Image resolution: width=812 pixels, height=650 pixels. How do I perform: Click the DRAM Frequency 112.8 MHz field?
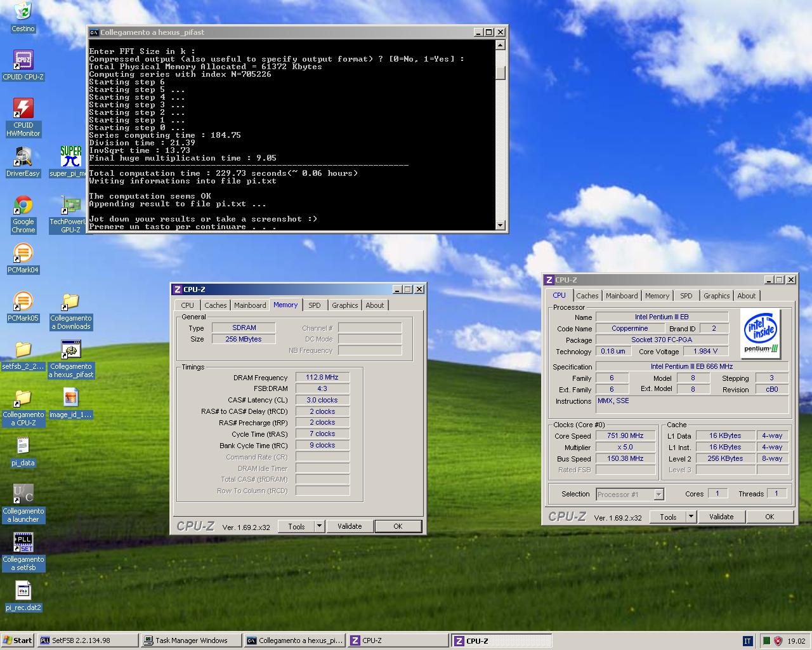click(x=322, y=377)
